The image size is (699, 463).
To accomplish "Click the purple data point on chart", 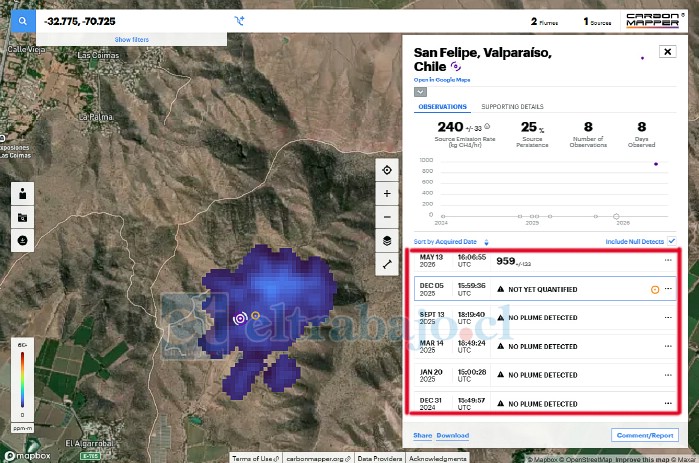I will [x=656, y=164].
